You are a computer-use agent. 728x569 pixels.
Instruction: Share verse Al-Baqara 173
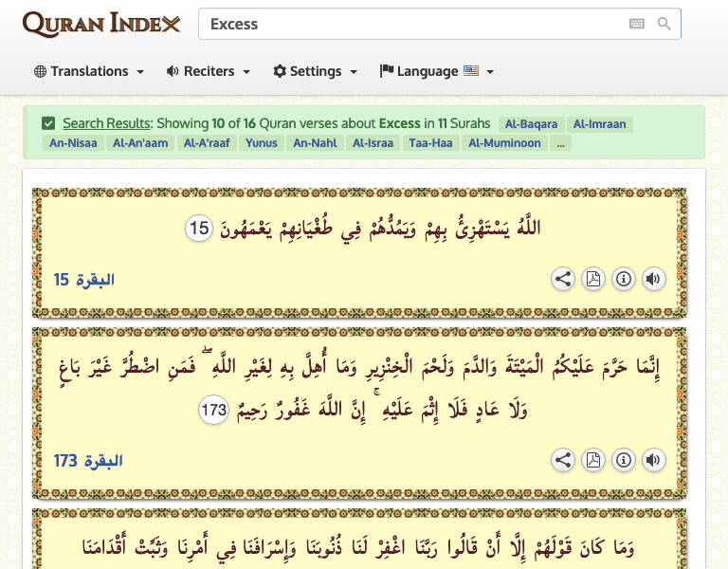point(563,460)
